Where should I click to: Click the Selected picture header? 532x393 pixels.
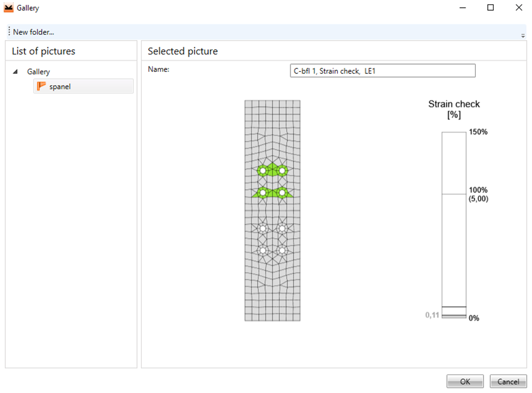coord(182,51)
